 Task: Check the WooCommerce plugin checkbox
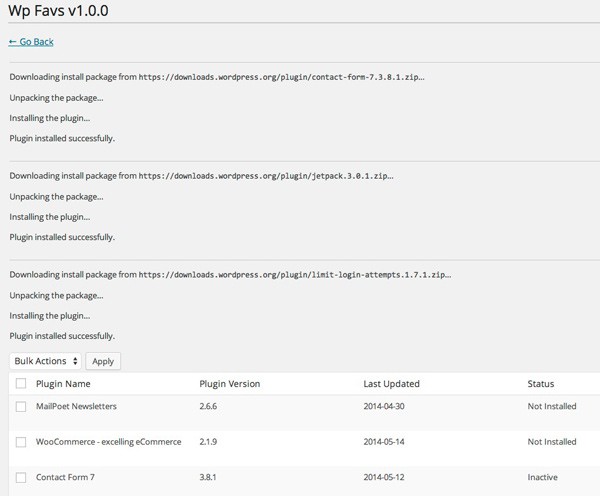click(21, 442)
